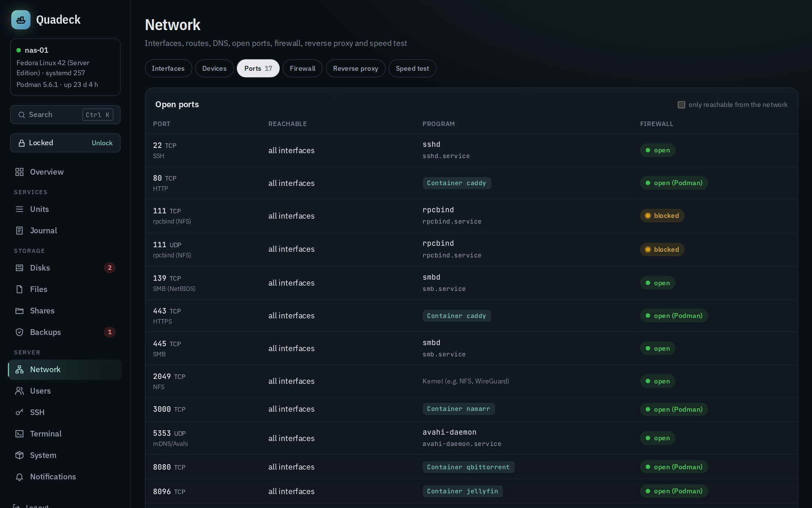Click the Container namarr badge

[x=459, y=409]
